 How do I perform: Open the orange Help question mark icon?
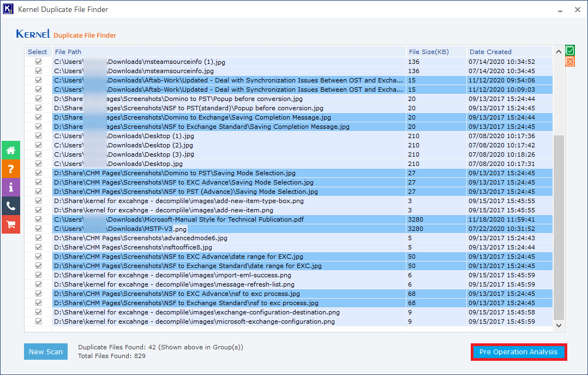click(11, 169)
